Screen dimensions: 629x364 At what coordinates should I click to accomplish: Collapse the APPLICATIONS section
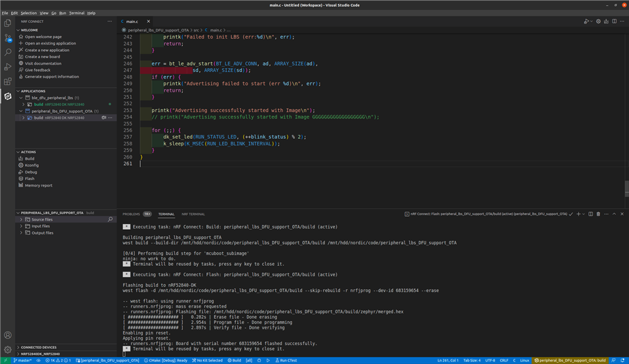click(18, 91)
